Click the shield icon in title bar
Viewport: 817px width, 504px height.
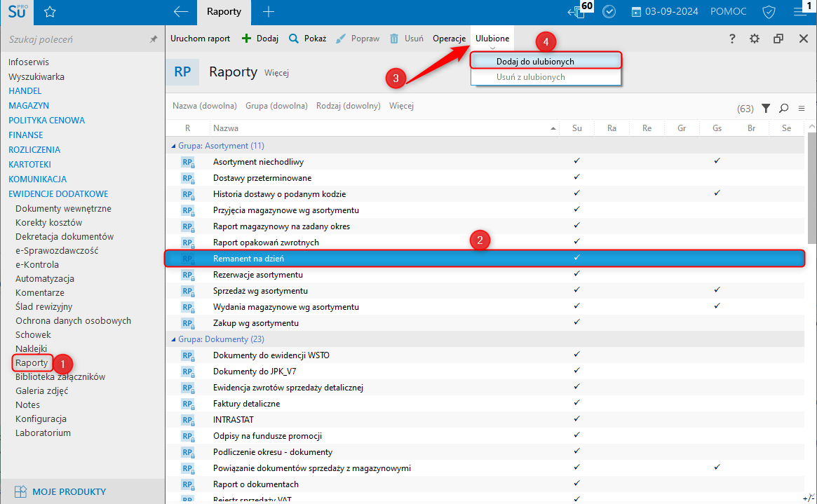tap(769, 12)
